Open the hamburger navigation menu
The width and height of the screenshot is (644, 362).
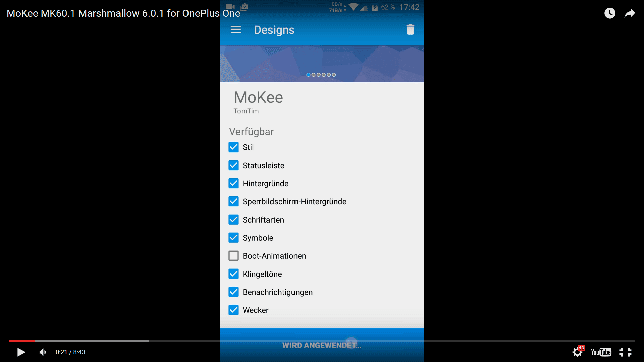coord(236,30)
